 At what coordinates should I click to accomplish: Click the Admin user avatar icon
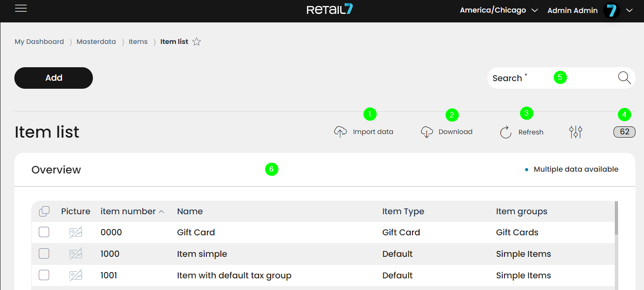pyautogui.click(x=611, y=10)
